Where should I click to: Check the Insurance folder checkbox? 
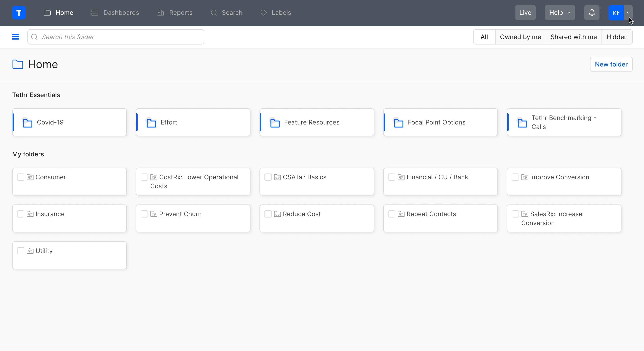click(20, 214)
